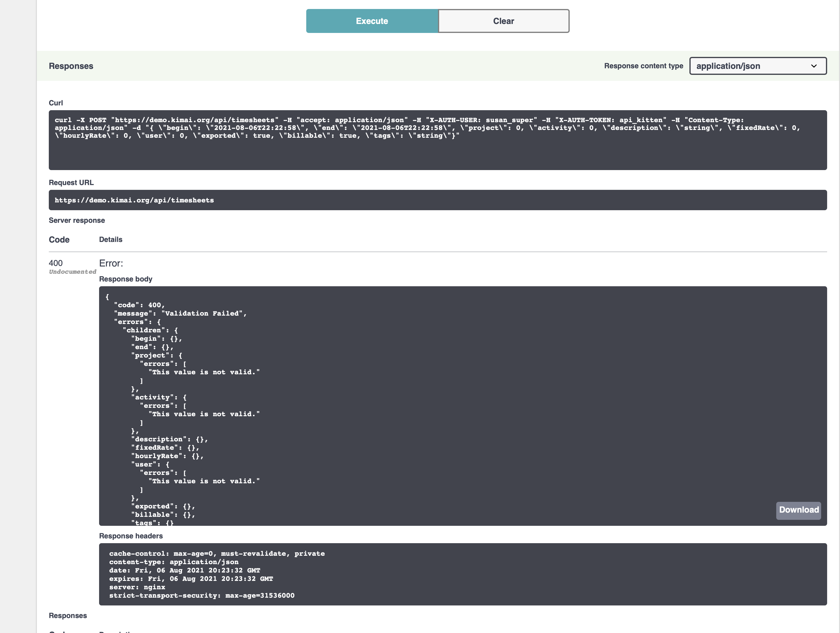Click the Response content type dropdown chevron
The image size is (840, 633).
click(814, 66)
